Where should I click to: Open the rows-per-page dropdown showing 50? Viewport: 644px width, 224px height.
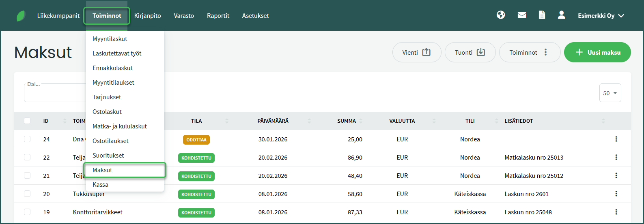click(x=610, y=93)
